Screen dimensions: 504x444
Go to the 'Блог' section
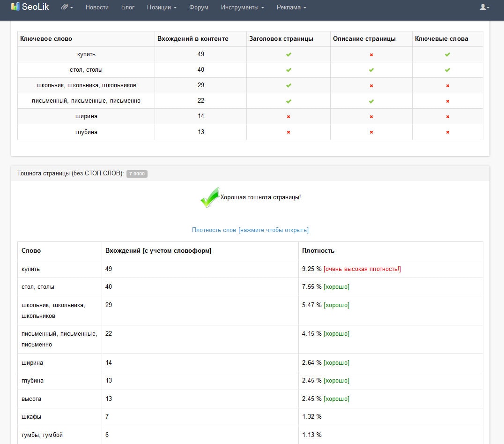coord(127,8)
